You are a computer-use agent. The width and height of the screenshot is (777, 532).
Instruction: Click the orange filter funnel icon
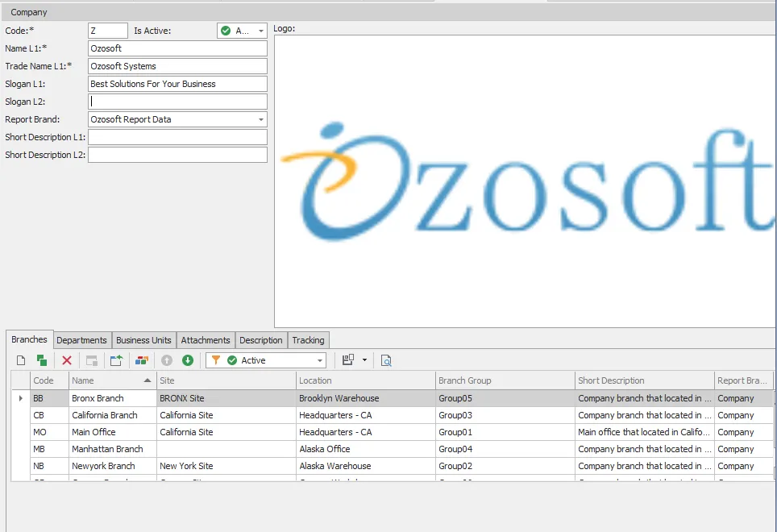(218, 360)
